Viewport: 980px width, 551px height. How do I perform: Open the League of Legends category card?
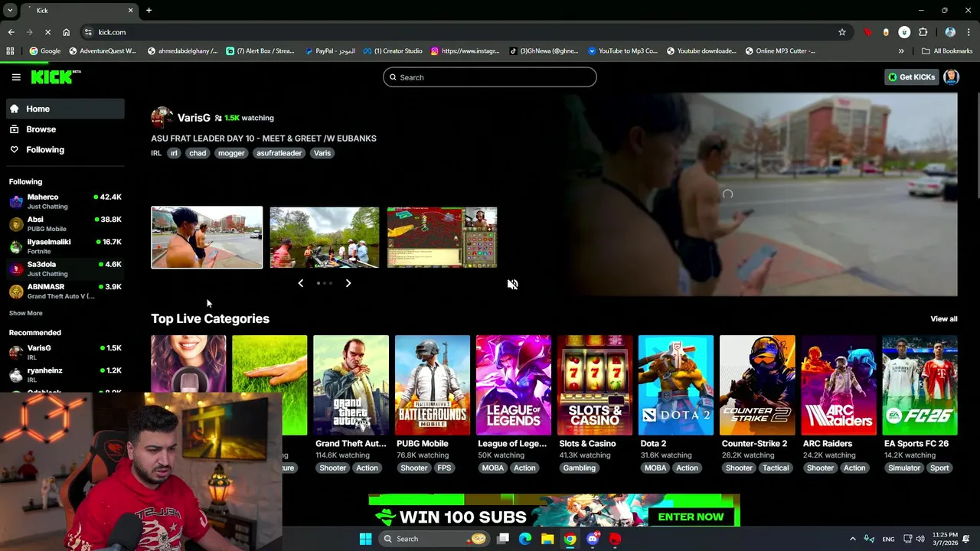pos(514,385)
